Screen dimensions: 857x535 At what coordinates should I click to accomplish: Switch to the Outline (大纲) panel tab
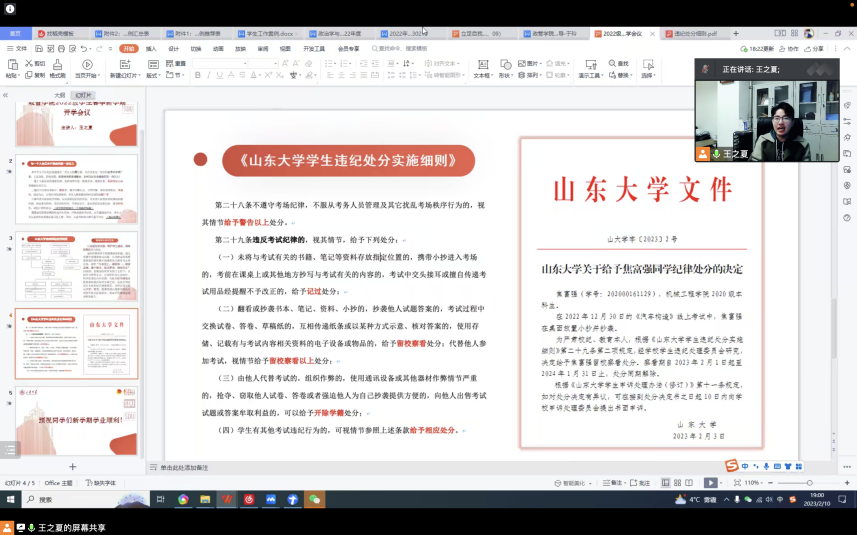click(59, 95)
